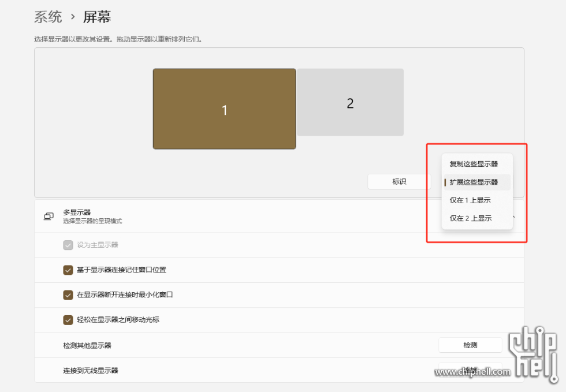Uncheck 基于显示器连接记住窗口位置
566x392 pixels.
[x=68, y=270]
